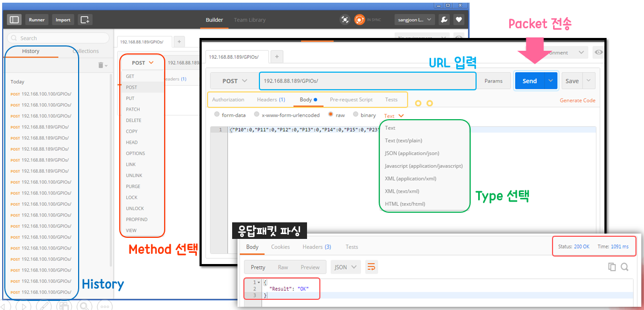Search the response with the magnifier icon
Screen dimensions: 644x310
625,267
